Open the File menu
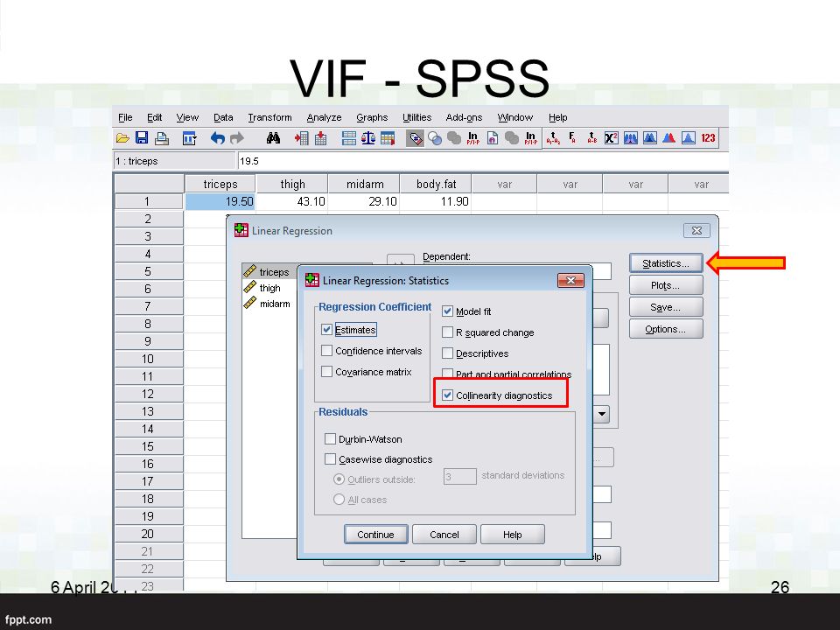 125,117
